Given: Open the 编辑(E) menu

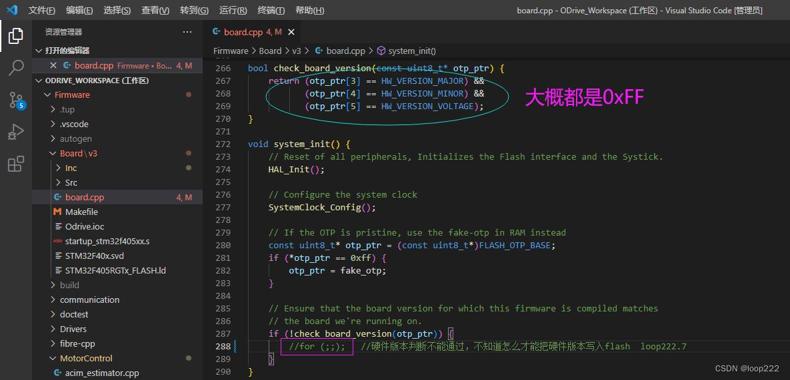Looking at the screenshot, I should click(x=79, y=10).
